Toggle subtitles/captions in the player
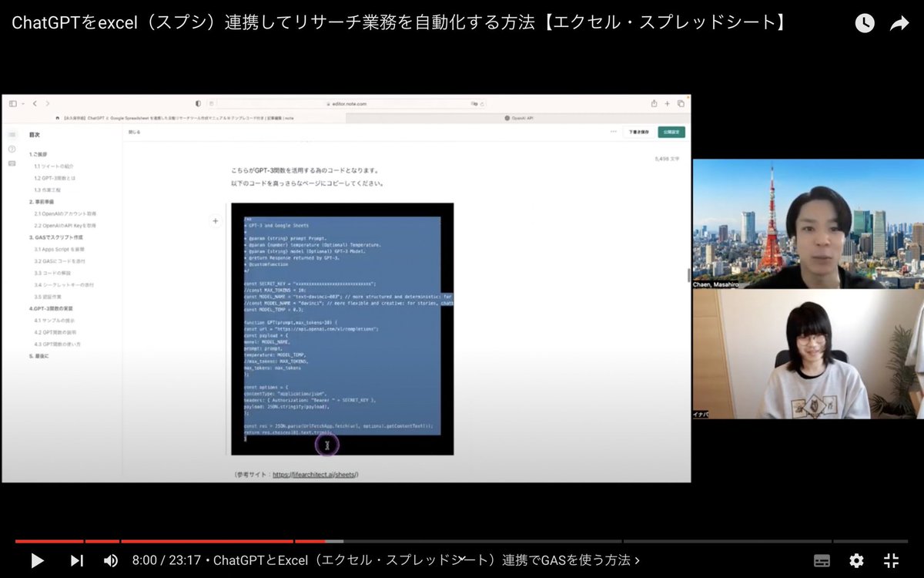924x578 pixels. pyautogui.click(x=822, y=560)
